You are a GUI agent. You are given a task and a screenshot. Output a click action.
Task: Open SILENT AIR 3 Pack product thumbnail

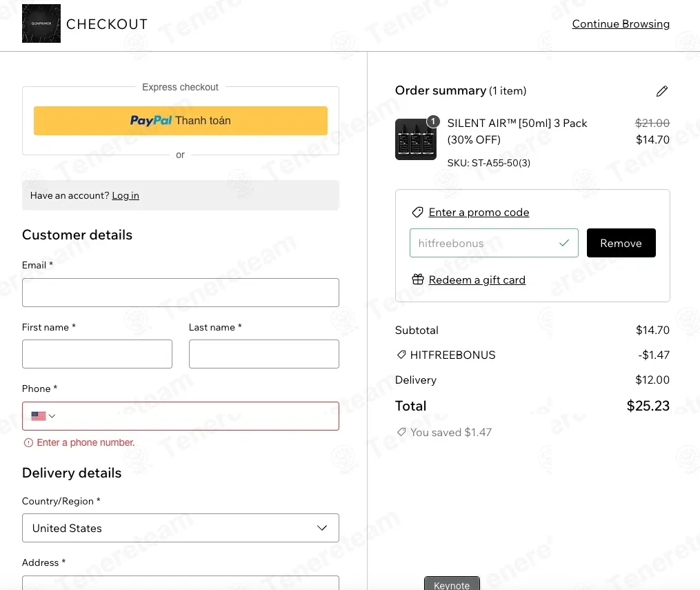[x=416, y=139]
